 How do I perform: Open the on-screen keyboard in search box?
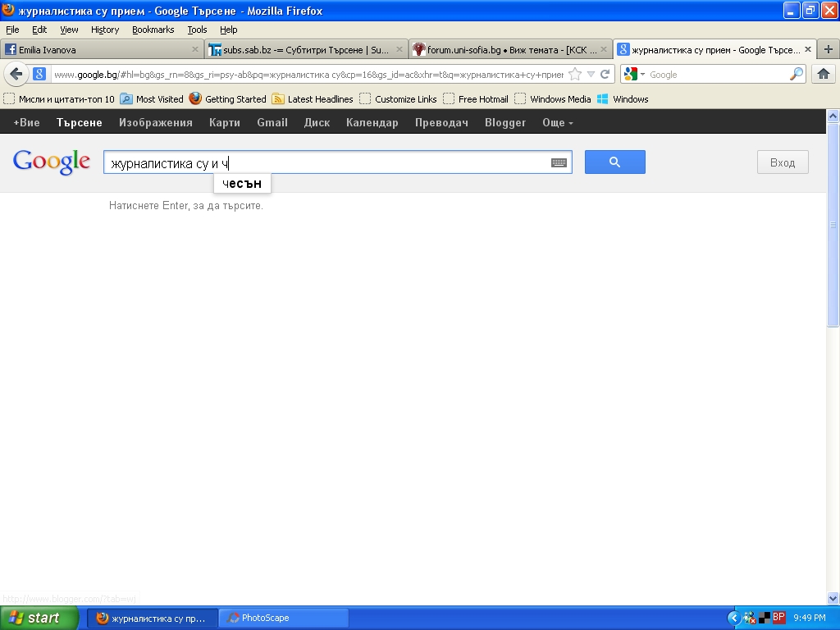559,162
